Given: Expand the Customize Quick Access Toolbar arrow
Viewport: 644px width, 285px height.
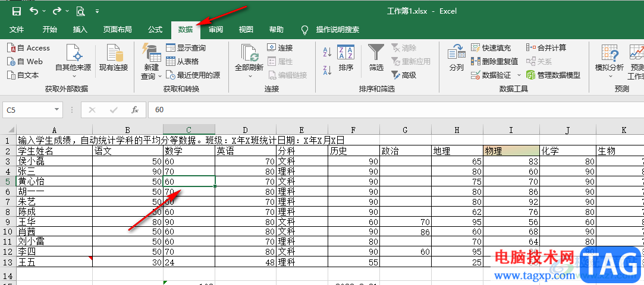Looking at the screenshot, I should [x=98, y=11].
